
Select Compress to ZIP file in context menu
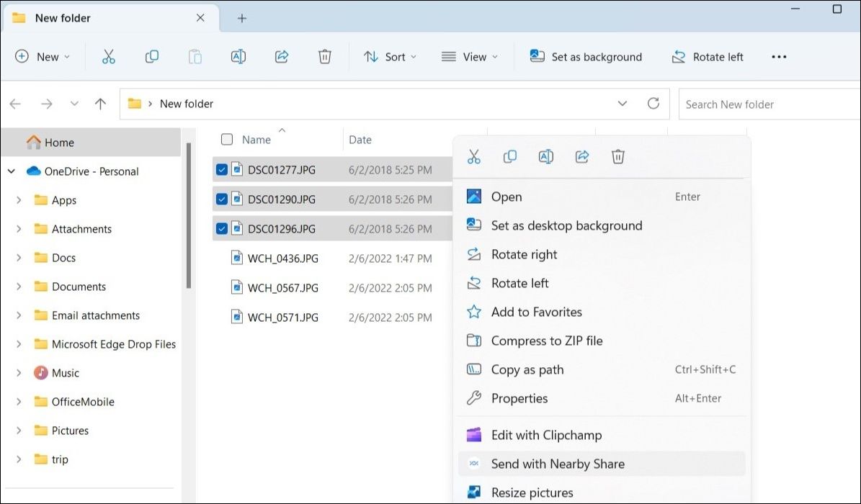[x=545, y=341]
